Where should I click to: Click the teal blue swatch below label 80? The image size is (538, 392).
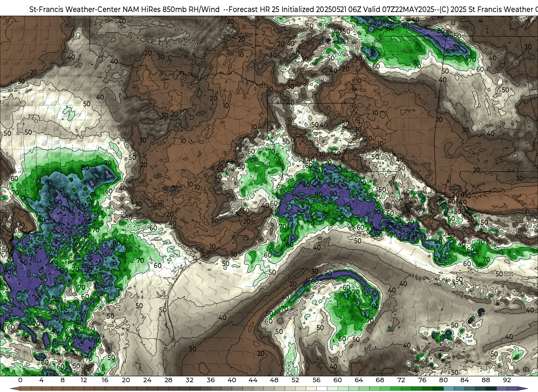coord(449,389)
